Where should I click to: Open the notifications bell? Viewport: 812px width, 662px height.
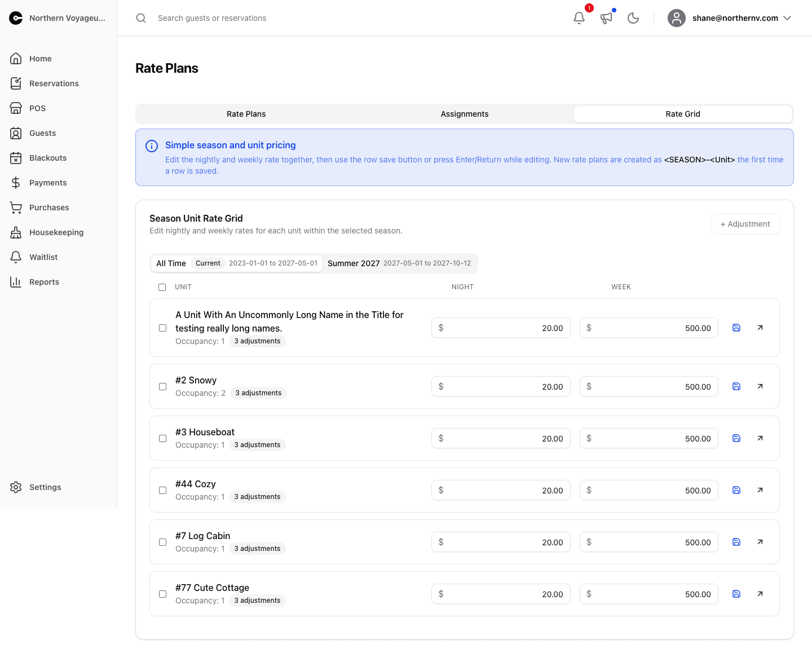579,18
